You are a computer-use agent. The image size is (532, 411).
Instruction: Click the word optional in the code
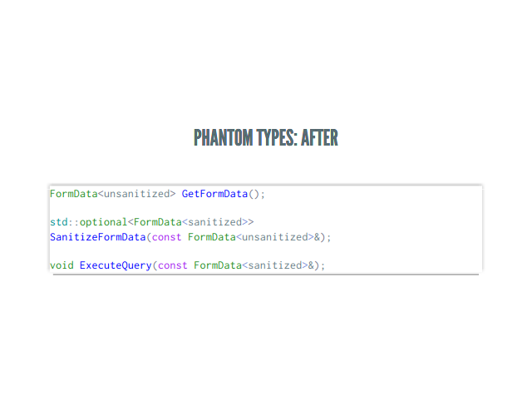point(103,222)
